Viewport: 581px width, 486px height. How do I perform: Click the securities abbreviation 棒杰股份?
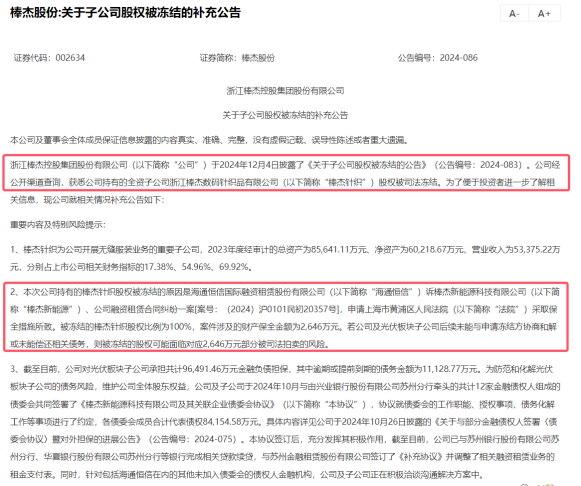coord(258,58)
